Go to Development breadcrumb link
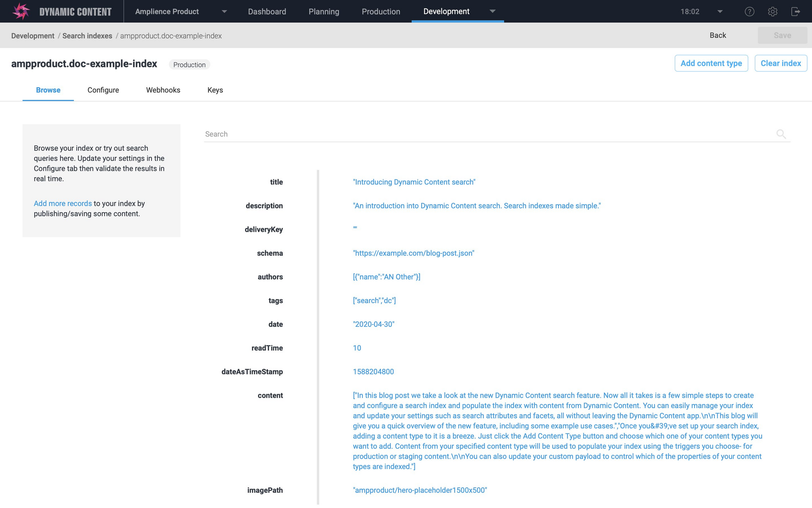This screenshot has height=508, width=812. pyautogui.click(x=33, y=36)
